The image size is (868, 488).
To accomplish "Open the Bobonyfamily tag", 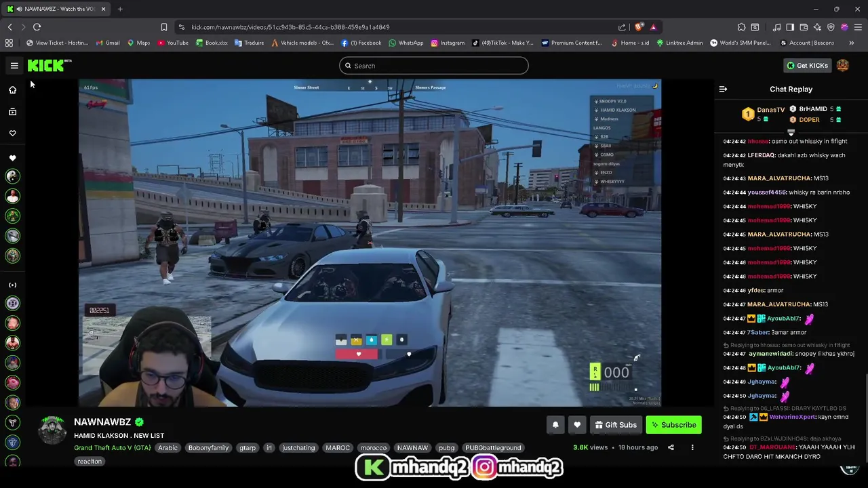I will click(x=208, y=448).
